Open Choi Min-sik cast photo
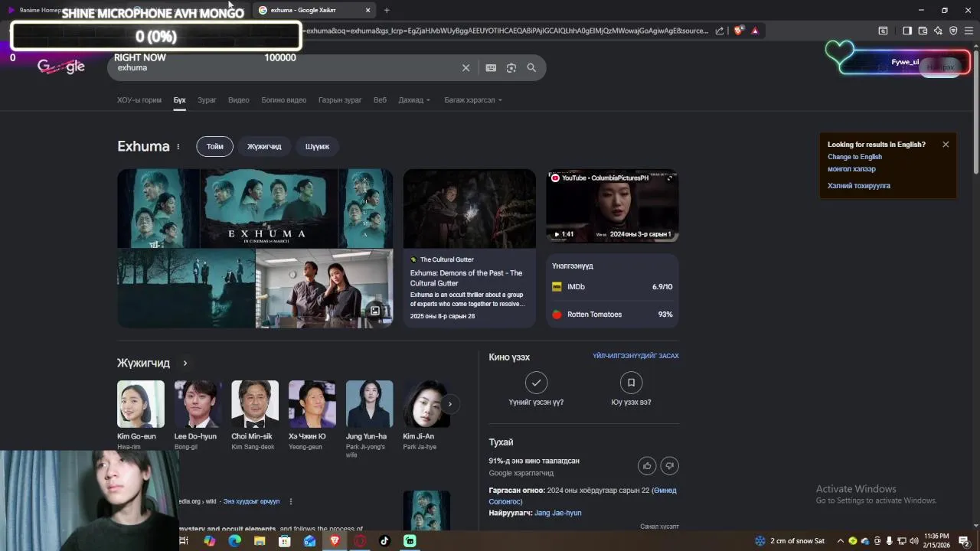 click(255, 404)
